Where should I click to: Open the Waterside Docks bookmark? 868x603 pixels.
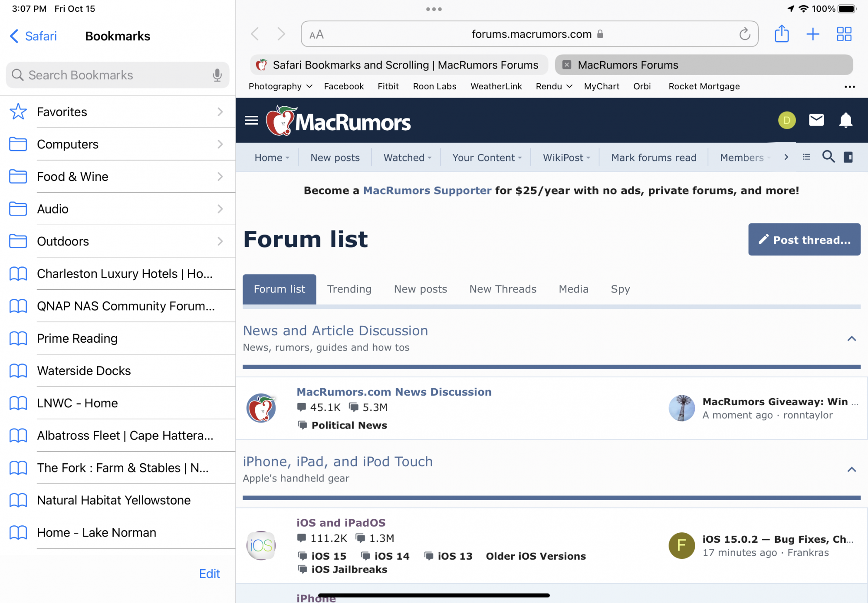[118, 370]
